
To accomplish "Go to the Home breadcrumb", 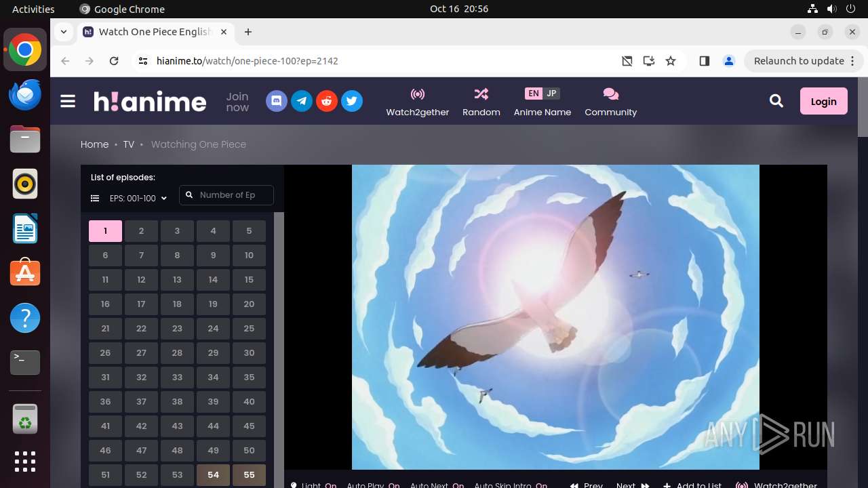I will pos(94,144).
